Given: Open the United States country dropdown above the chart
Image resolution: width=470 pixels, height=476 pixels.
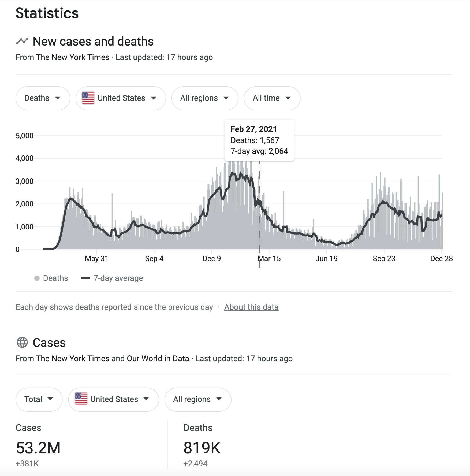Looking at the screenshot, I should click(x=121, y=98).
